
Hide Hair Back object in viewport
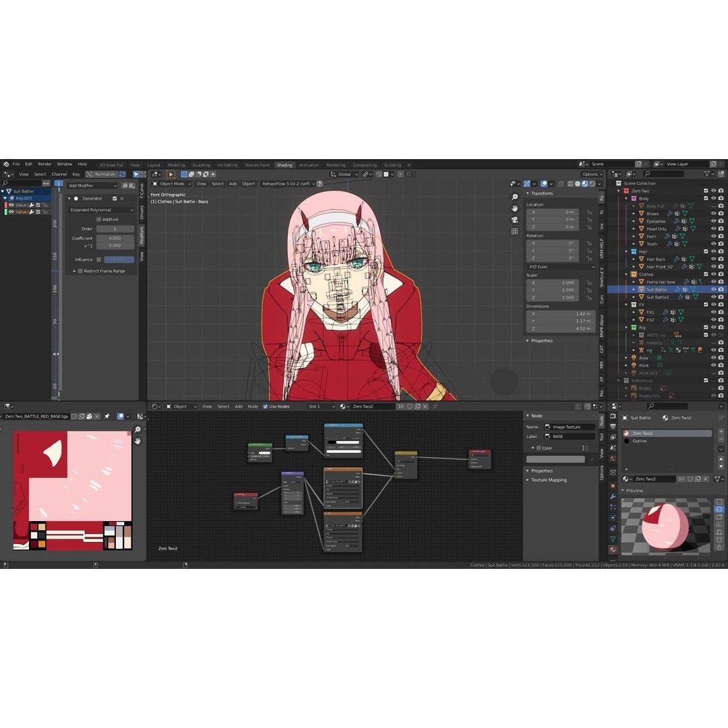point(714,259)
